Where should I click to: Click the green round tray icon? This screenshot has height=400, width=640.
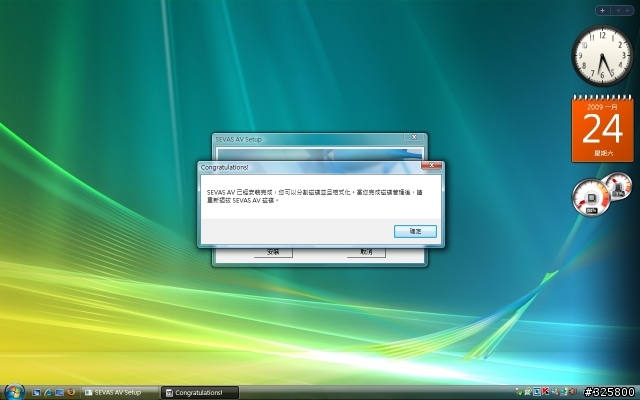(x=528, y=391)
